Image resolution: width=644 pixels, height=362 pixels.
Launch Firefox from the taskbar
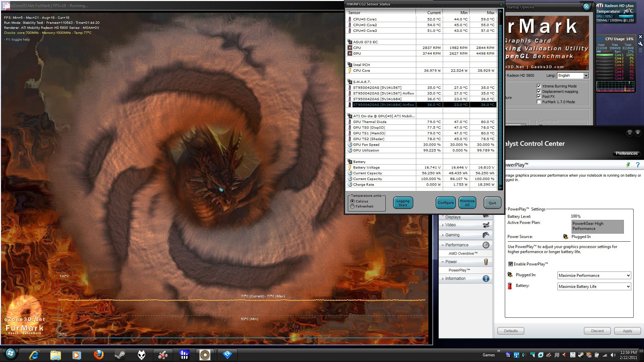coord(98,355)
